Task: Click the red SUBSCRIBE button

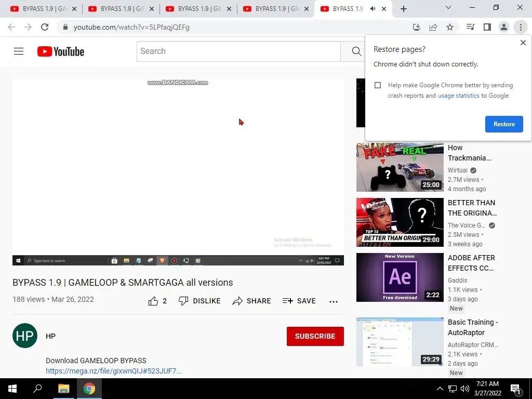Action: pos(315,336)
